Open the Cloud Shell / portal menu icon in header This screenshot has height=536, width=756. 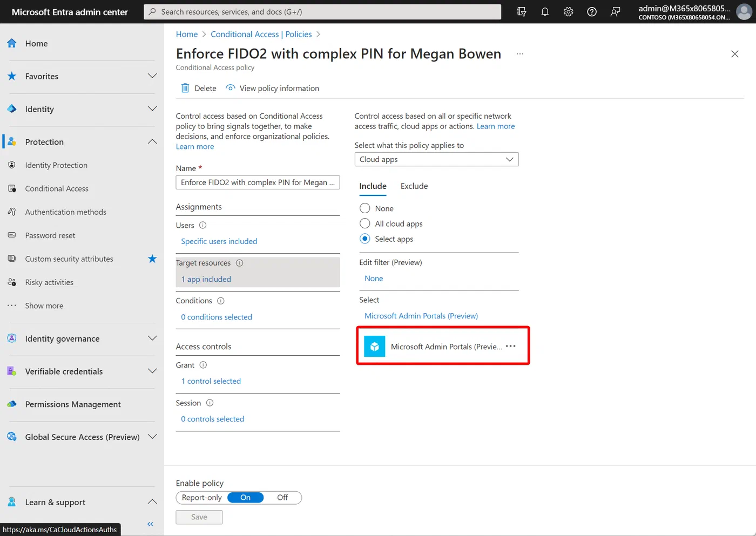(x=521, y=11)
